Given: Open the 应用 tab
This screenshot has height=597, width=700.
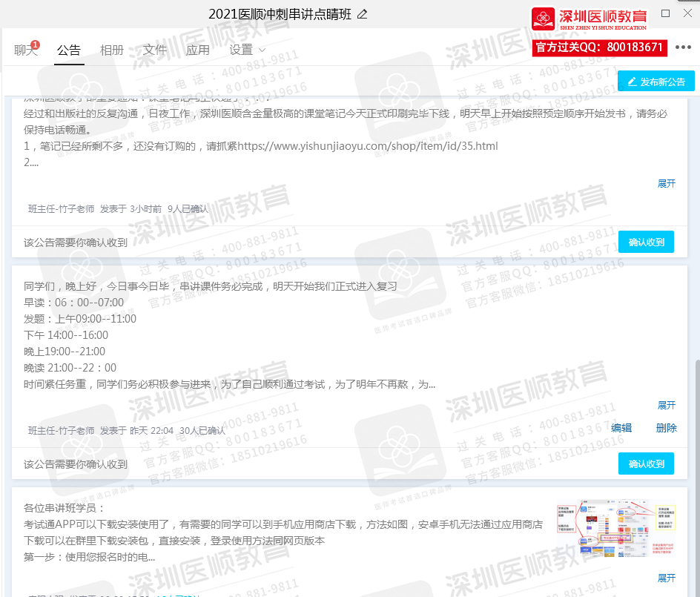Looking at the screenshot, I should 198,50.
